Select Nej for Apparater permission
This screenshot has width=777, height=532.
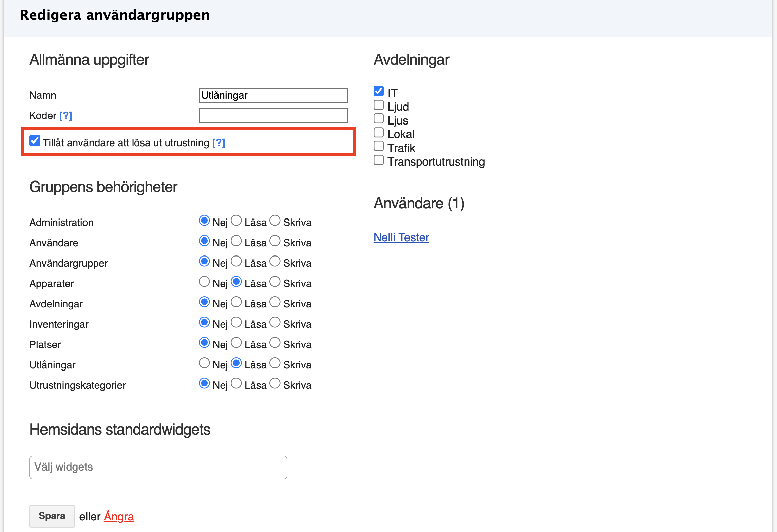pos(204,282)
